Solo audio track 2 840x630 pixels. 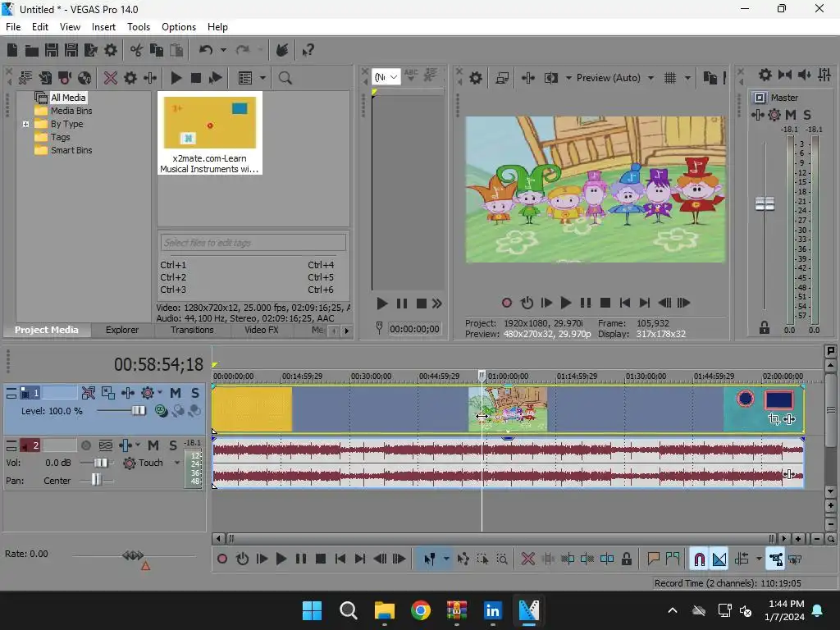(x=173, y=445)
